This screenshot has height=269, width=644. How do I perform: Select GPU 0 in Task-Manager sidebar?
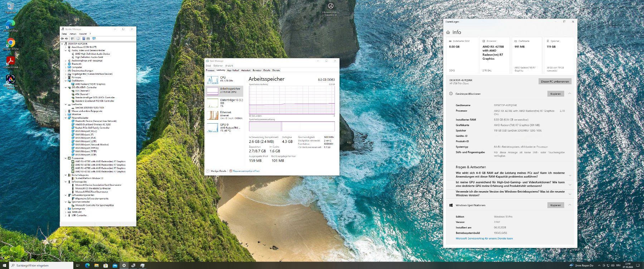(224, 128)
